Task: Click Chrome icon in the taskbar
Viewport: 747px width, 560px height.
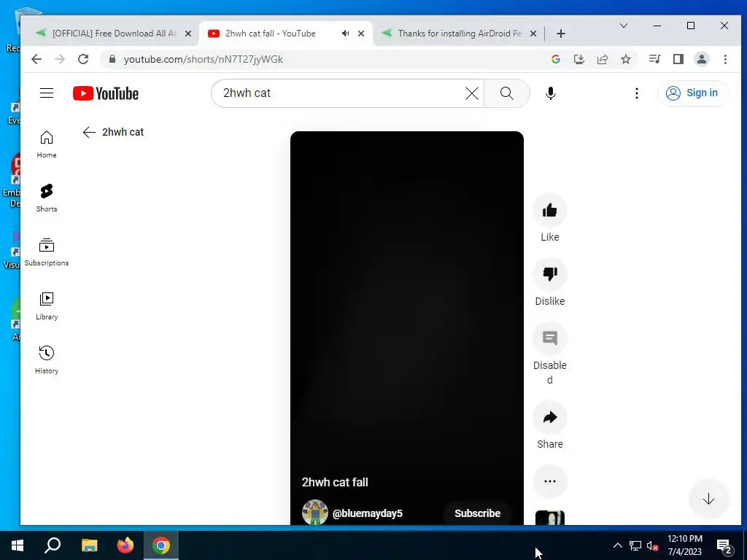Action: (161, 545)
